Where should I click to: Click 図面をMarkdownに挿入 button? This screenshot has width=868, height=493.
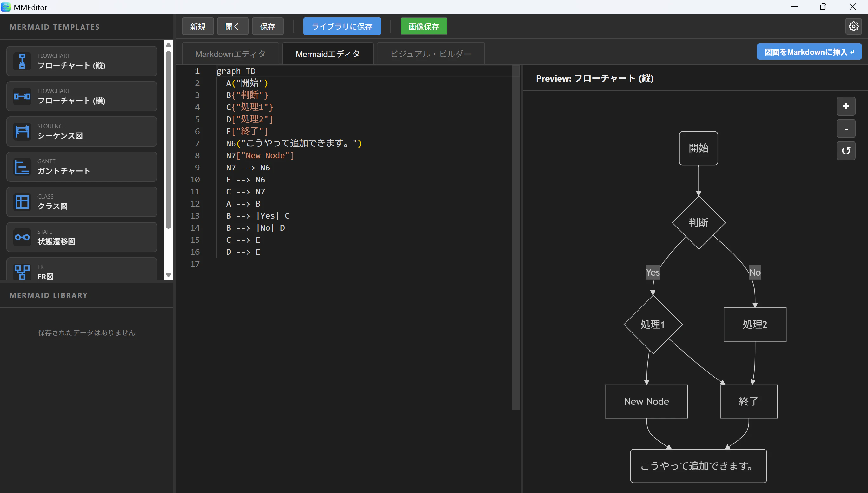tap(809, 52)
